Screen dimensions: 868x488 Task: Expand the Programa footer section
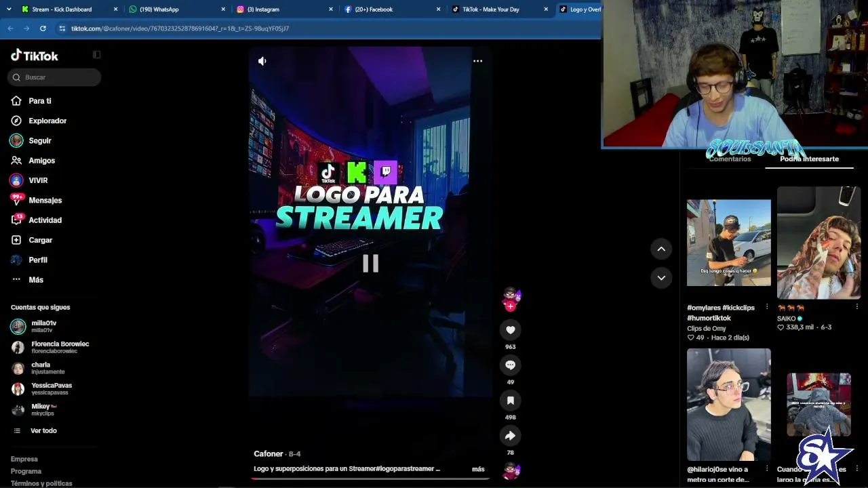click(26, 471)
